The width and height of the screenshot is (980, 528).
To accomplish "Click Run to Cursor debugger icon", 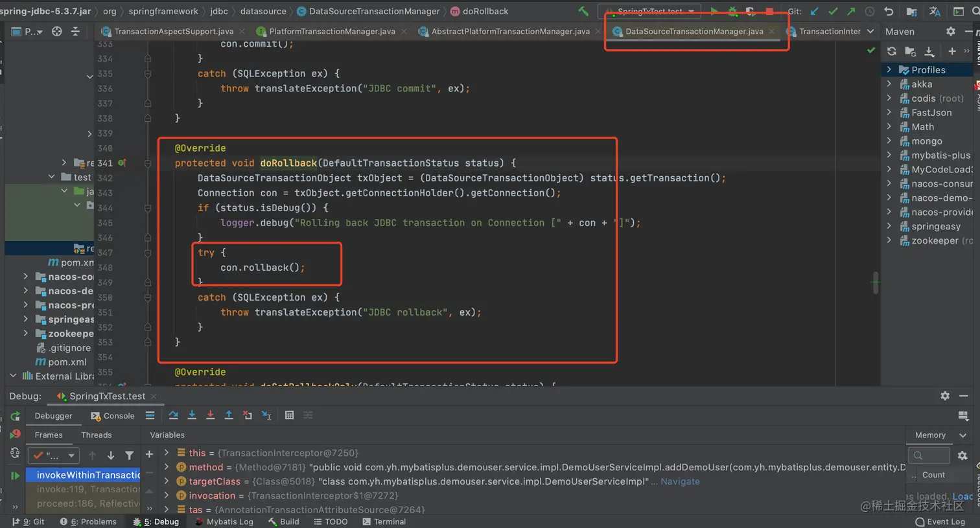I will coord(266,415).
